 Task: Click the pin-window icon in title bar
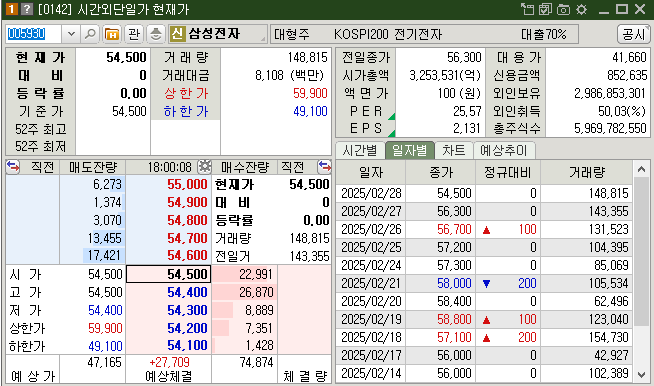coord(528,9)
